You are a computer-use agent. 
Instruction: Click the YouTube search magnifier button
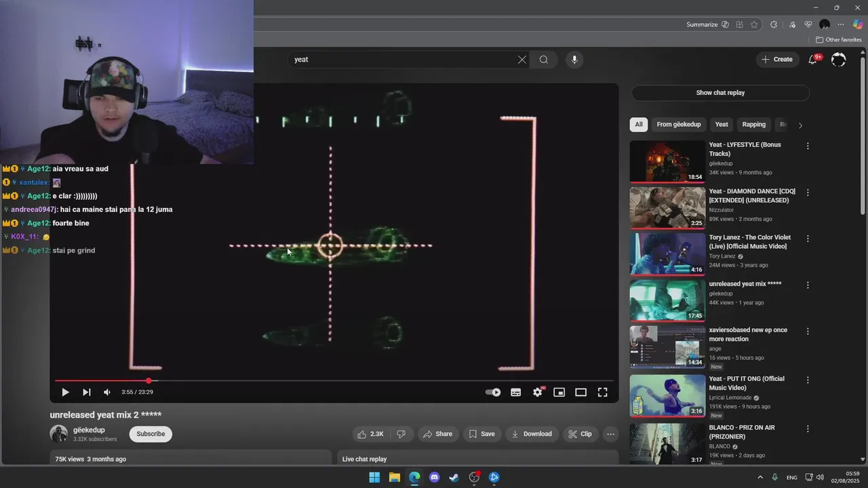[544, 60]
